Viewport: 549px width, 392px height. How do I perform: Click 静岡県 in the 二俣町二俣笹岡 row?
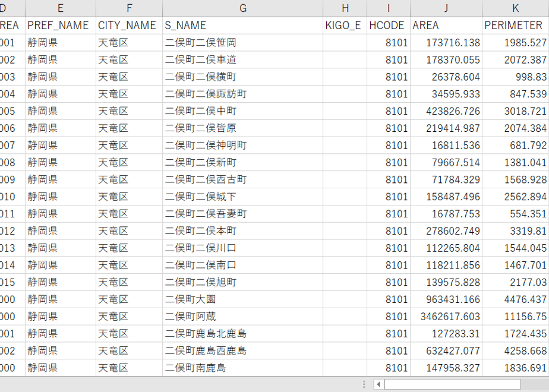coord(60,43)
